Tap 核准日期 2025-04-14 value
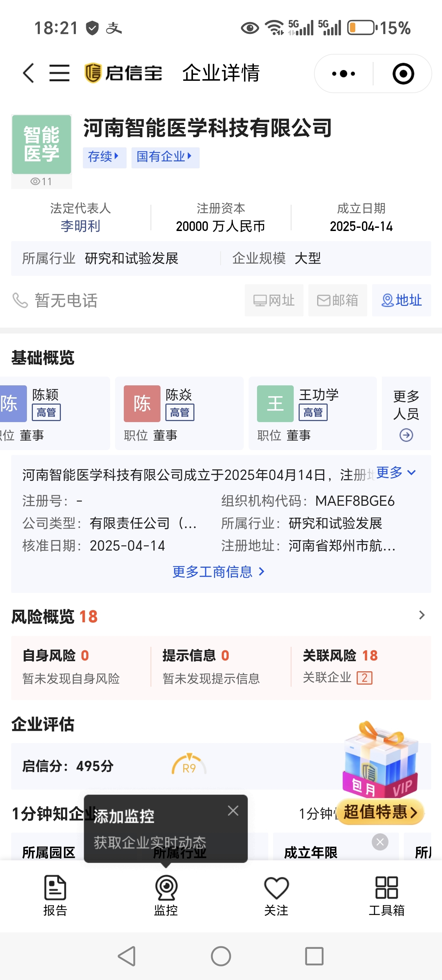 pyautogui.click(x=127, y=546)
